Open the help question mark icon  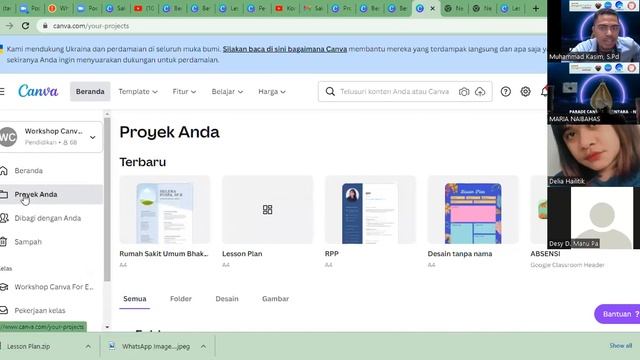[506, 91]
